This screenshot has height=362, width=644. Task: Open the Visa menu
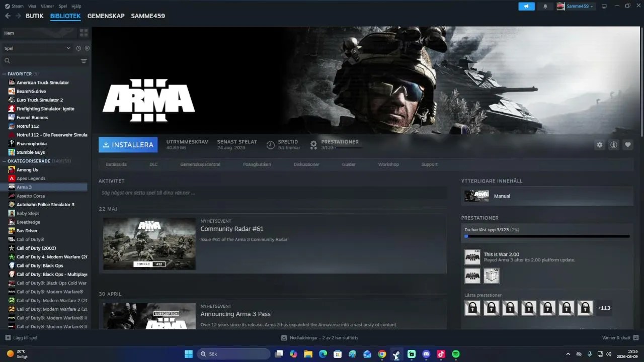point(32,6)
